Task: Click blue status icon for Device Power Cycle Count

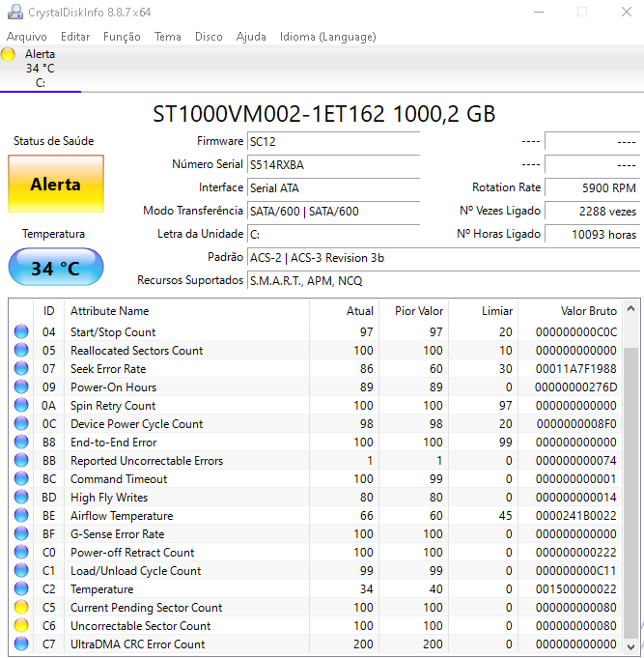Action: point(21,423)
